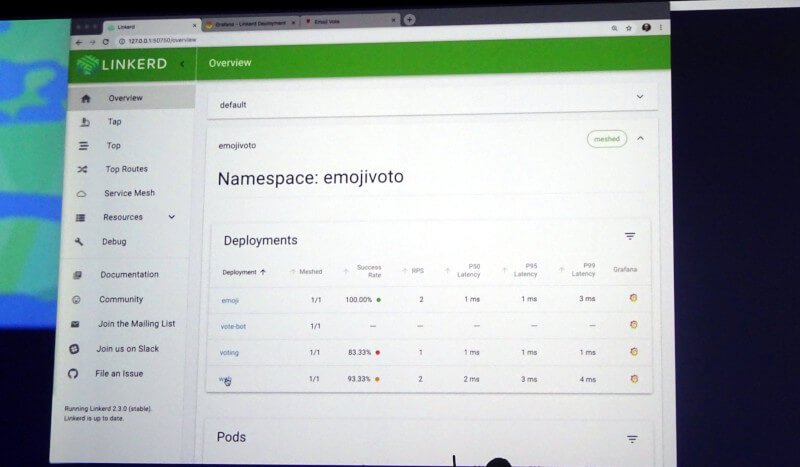Go to Tap in the sidebar

(114, 121)
